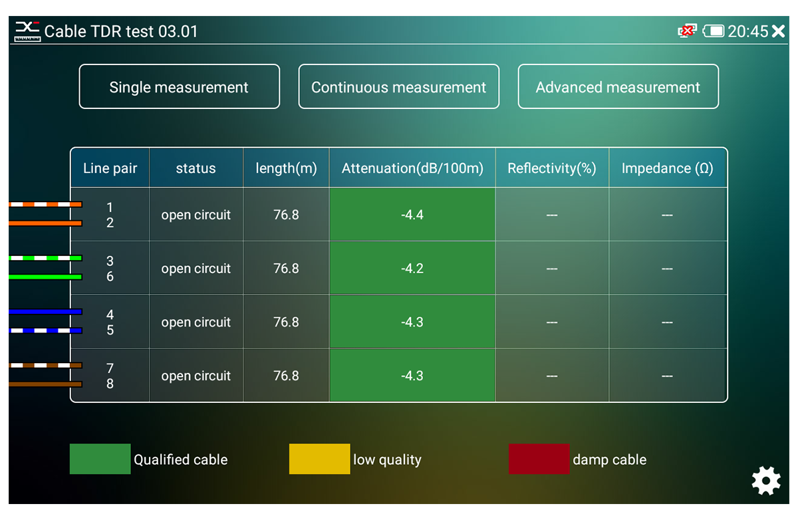The width and height of the screenshot is (798, 532).
Task: Start a Single measurement
Action: pyautogui.click(x=179, y=86)
